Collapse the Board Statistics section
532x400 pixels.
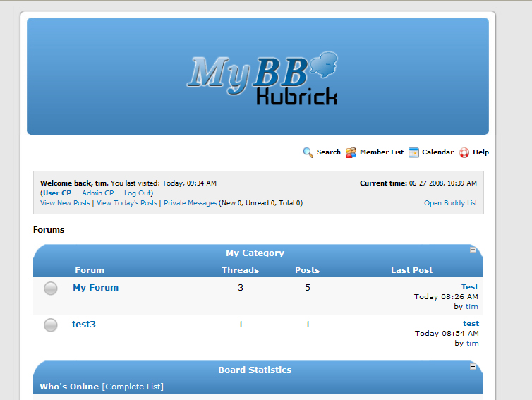point(473,366)
